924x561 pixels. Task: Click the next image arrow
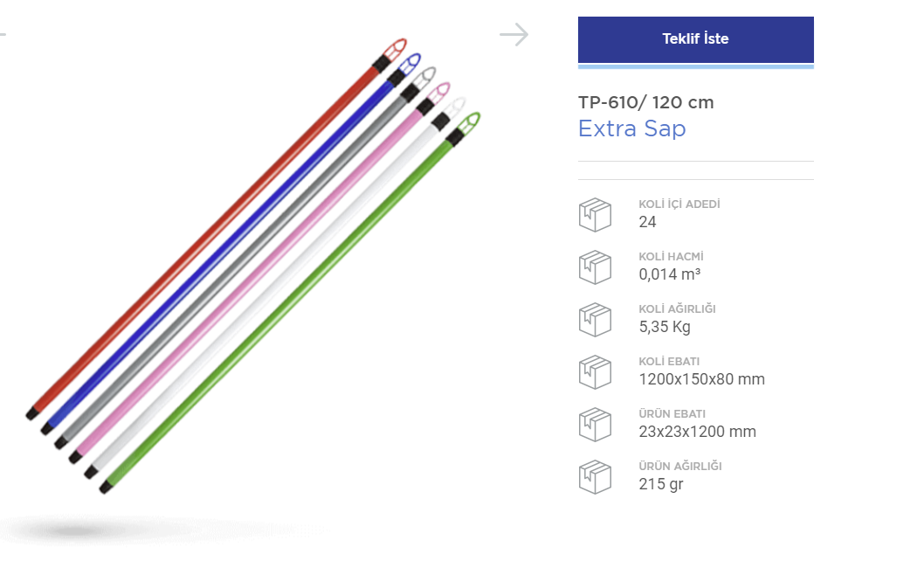(x=514, y=35)
